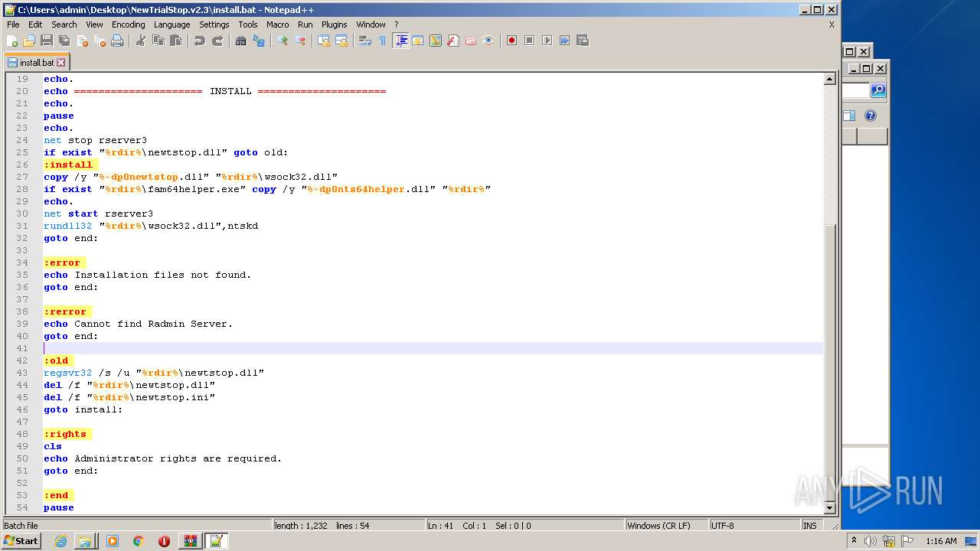Click the blue help icon in the background window
This screenshot has height=551, width=980.
click(871, 116)
